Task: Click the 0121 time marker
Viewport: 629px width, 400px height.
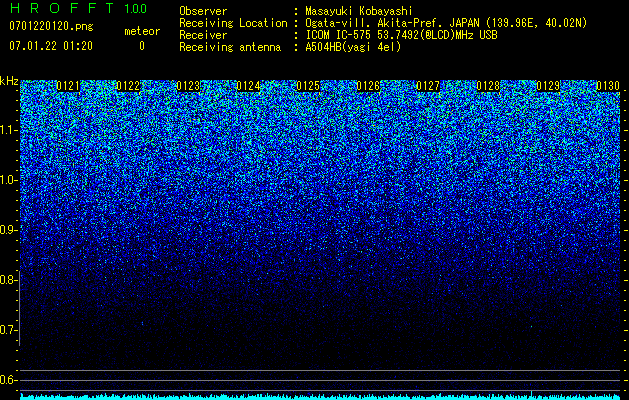Action: [x=68, y=86]
